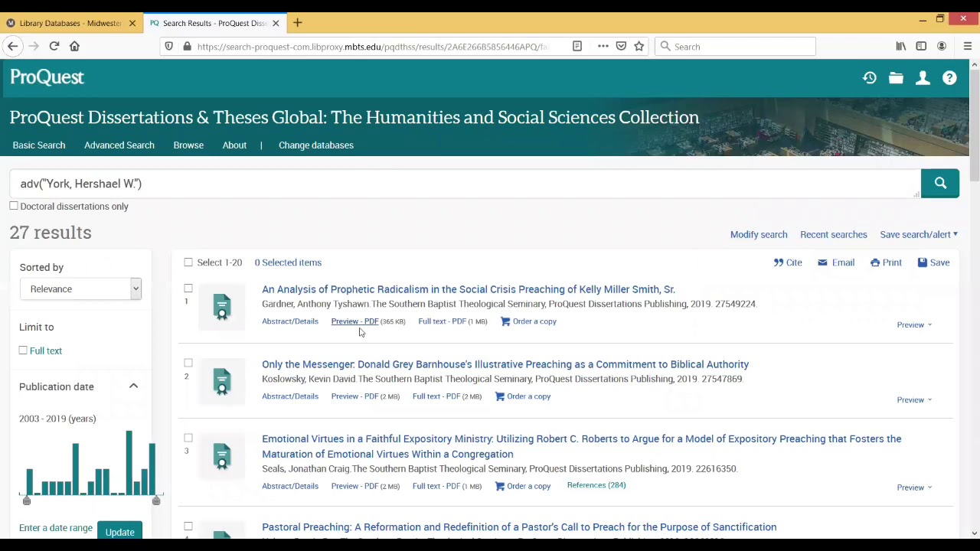Click dissertation icon for Only the Messenger result
The width and height of the screenshot is (980, 551).
(222, 381)
